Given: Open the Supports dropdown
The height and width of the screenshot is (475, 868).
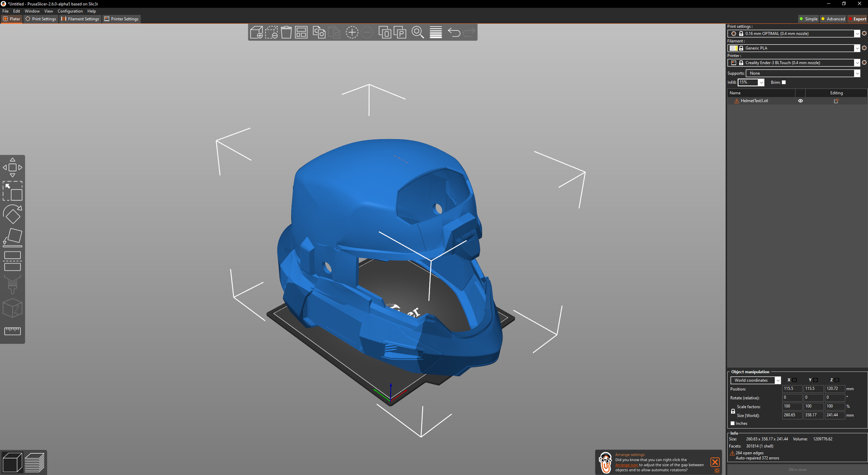Looking at the screenshot, I should [857, 73].
